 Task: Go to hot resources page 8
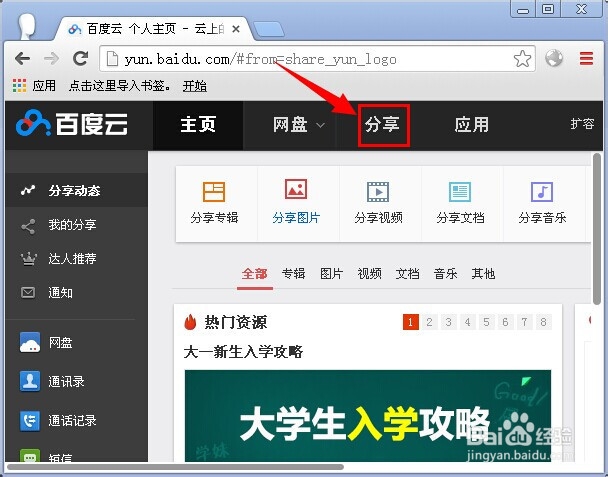tap(543, 322)
